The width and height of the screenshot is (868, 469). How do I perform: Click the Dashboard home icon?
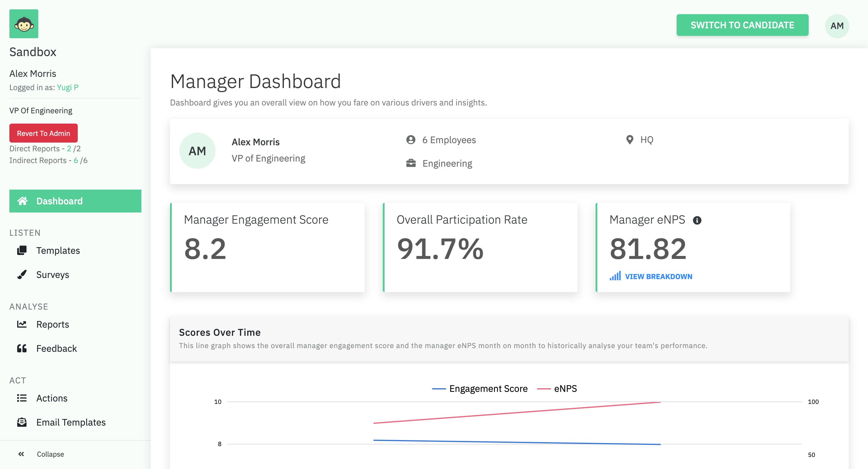click(23, 201)
